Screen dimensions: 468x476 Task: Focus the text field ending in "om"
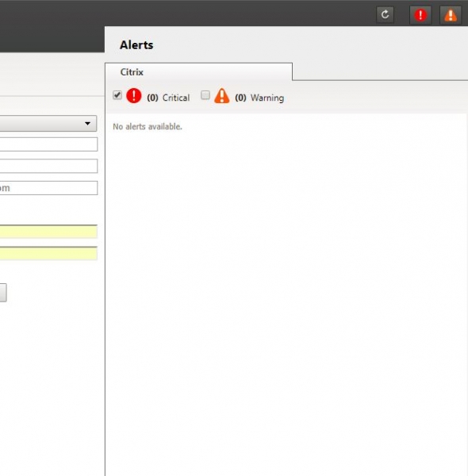point(48,188)
